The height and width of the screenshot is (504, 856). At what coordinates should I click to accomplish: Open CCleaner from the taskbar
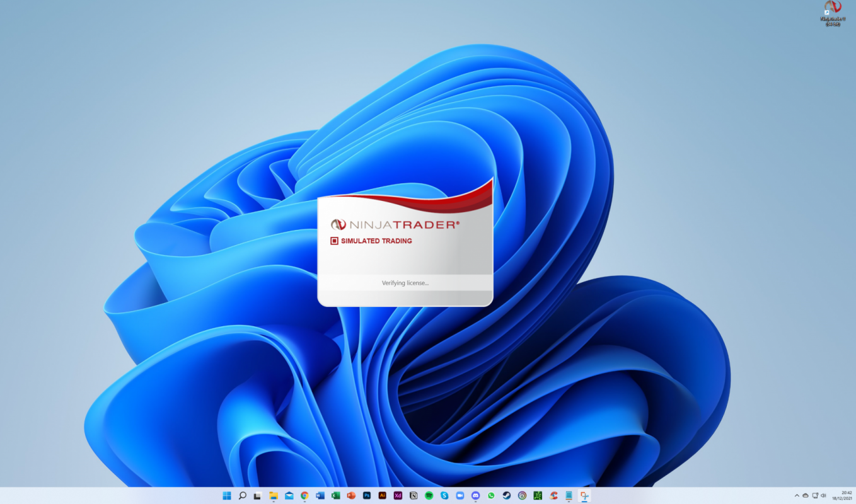tap(553, 496)
